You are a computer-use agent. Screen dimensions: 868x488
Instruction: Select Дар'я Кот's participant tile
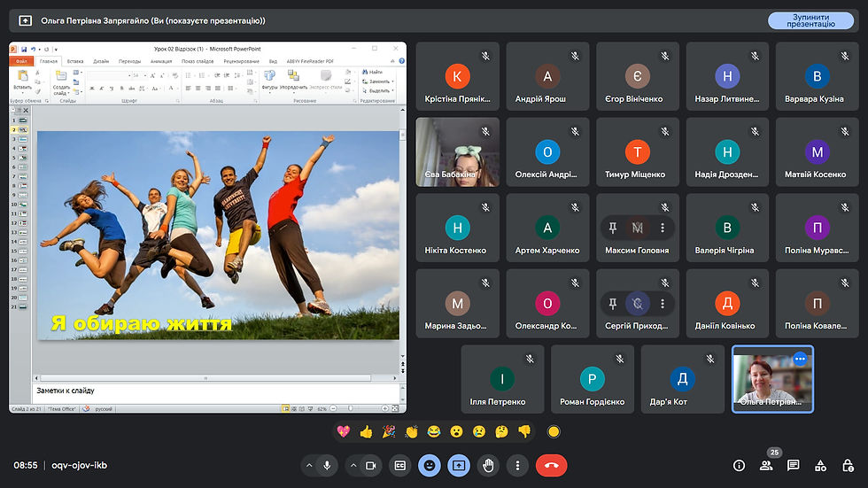pyautogui.click(x=683, y=379)
